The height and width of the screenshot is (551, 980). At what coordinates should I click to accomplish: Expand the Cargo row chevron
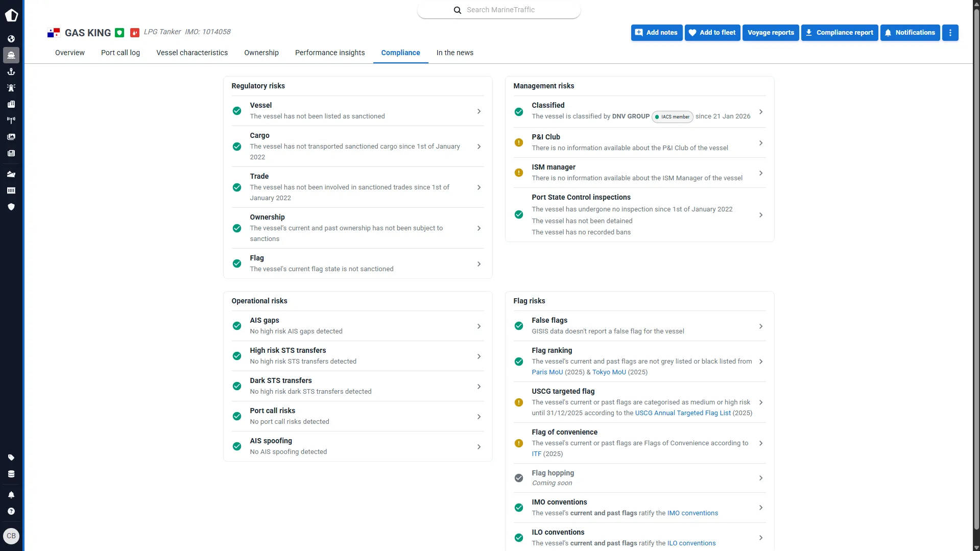coord(479,147)
